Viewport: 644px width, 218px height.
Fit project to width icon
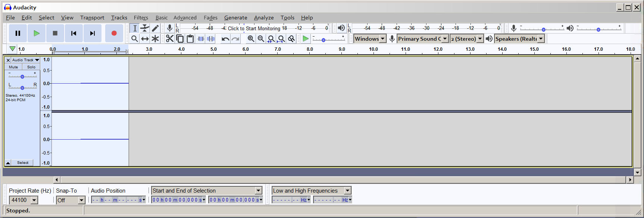tap(281, 38)
